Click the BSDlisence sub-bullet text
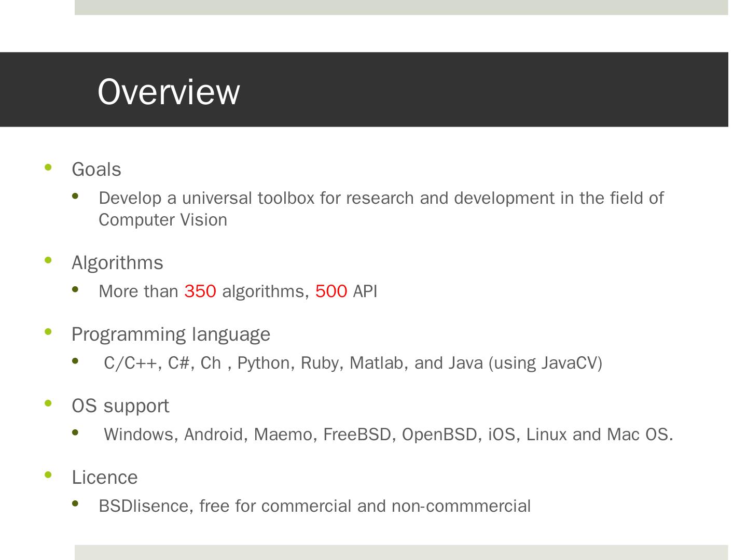Screen dimensions: 747x560 314,506
